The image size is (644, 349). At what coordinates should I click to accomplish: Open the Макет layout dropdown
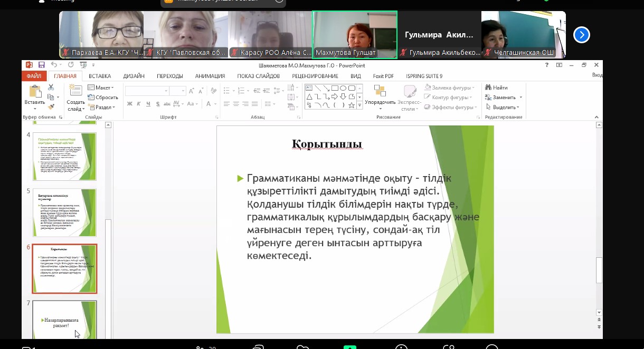[100, 88]
